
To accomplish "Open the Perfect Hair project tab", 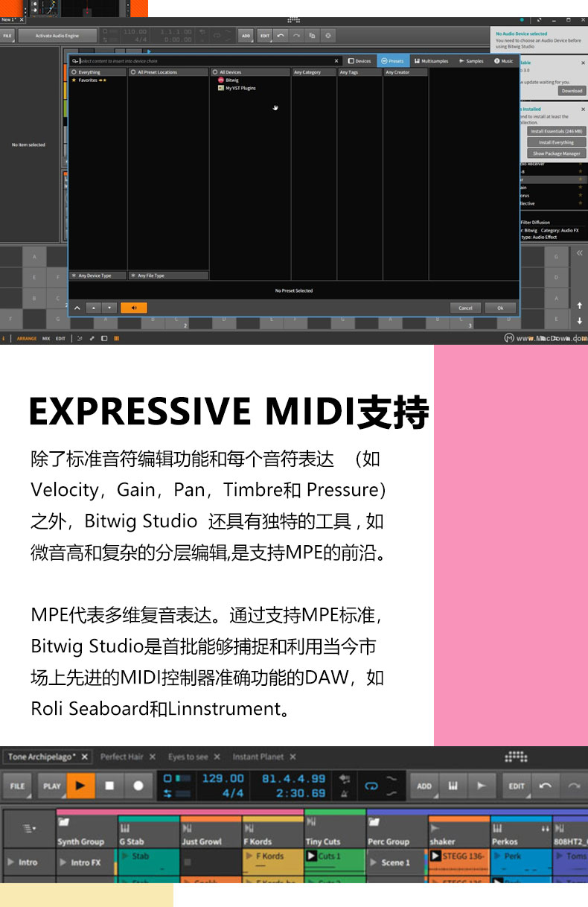I will point(122,757).
